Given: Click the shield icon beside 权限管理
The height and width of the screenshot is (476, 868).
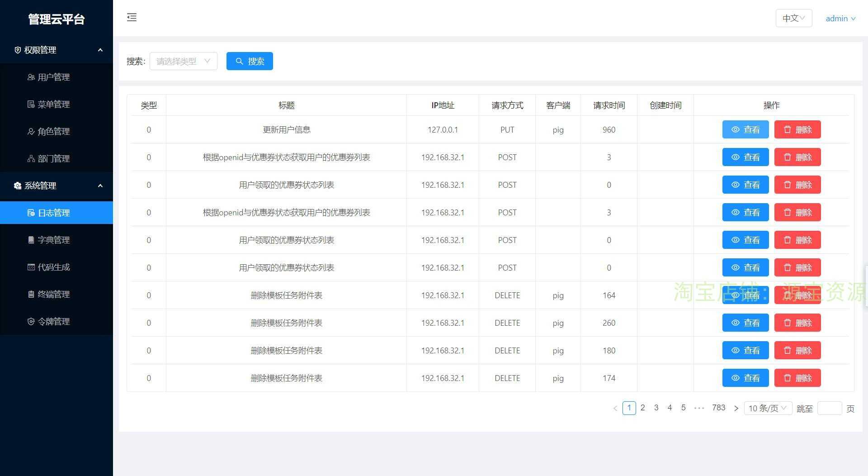Looking at the screenshot, I should pos(18,50).
